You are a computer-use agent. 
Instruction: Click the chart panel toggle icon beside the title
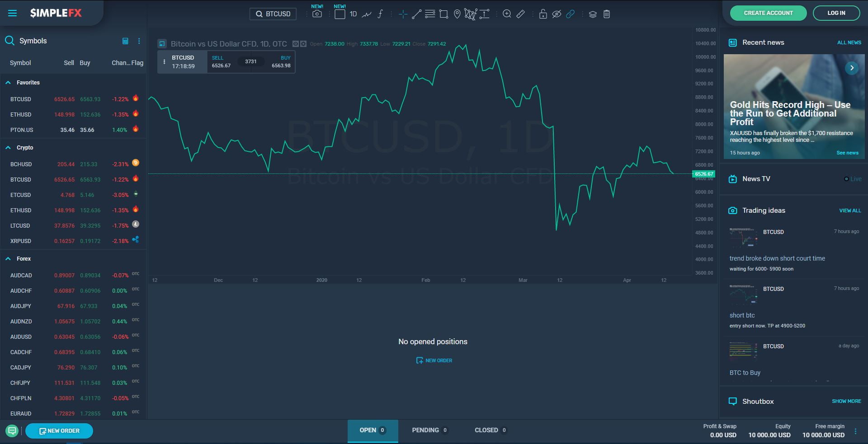coord(162,44)
